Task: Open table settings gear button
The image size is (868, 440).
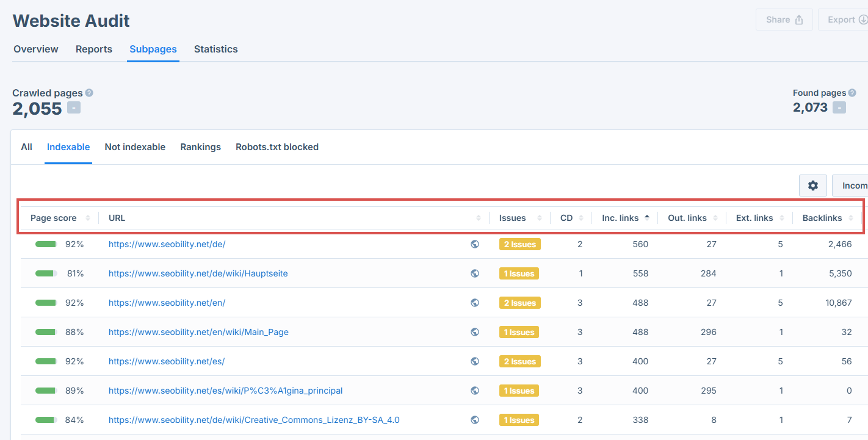Action: point(813,186)
